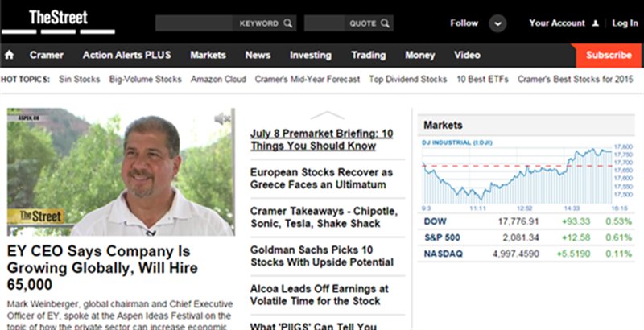644x330 pixels.
Task: Play the EY CEO video thumbnail
Action: click(x=121, y=172)
